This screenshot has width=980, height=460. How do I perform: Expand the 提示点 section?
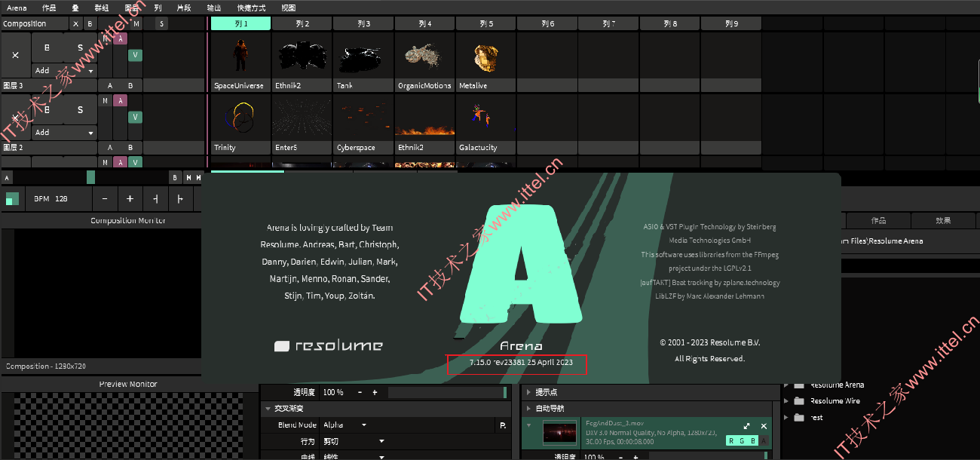coord(528,393)
